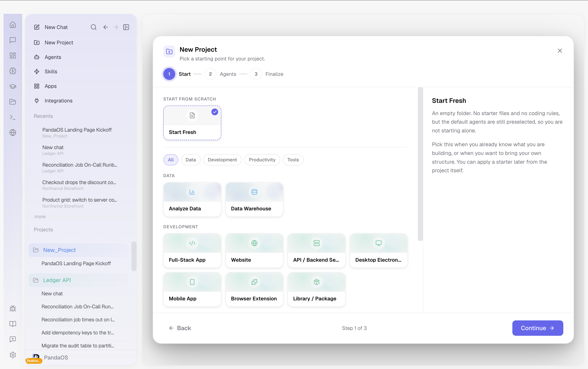Select the Full-Stack App template card
This screenshot has width=588, height=369.
[x=192, y=251]
